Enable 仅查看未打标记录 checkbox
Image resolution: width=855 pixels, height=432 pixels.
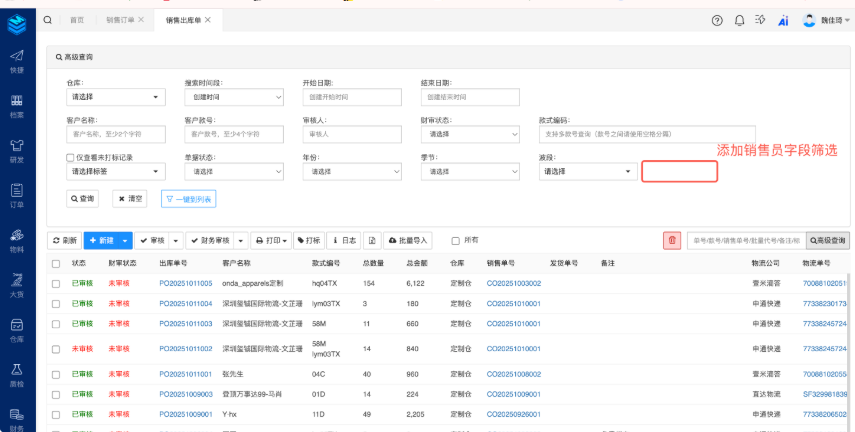(x=70, y=157)
